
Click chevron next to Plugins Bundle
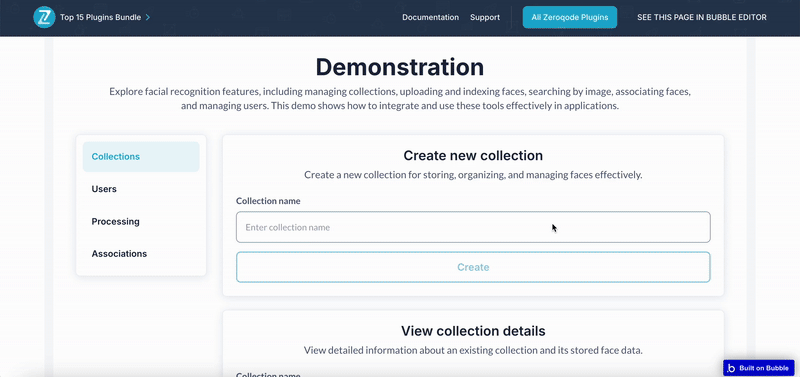coord(147,17)
